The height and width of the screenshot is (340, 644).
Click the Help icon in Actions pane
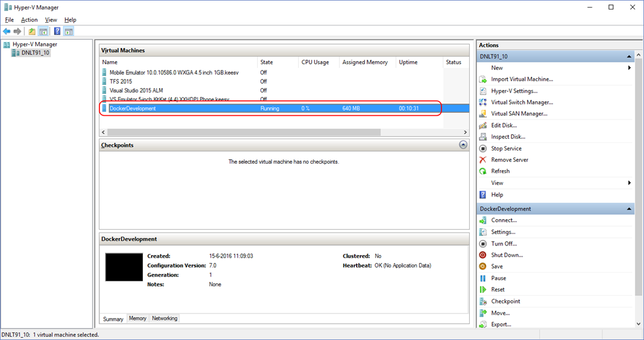(x=483, y=195)
